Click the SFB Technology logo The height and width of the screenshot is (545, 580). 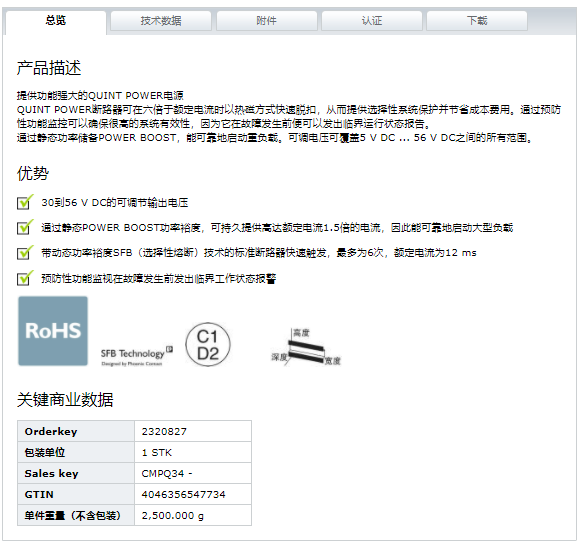(136, 356)
